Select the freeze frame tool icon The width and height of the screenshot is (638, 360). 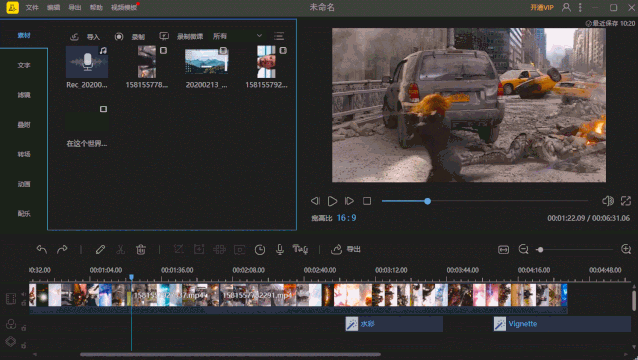pos(240,250)
